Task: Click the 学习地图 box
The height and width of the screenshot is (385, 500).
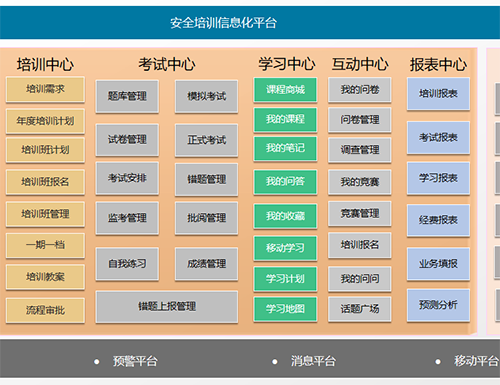Action: click(285, 309)
